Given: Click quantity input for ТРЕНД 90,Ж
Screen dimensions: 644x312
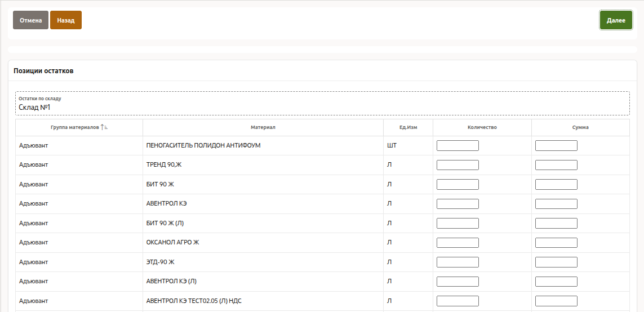Looking at the screenshot, I should pyautogui.click(x=458, y=165).
